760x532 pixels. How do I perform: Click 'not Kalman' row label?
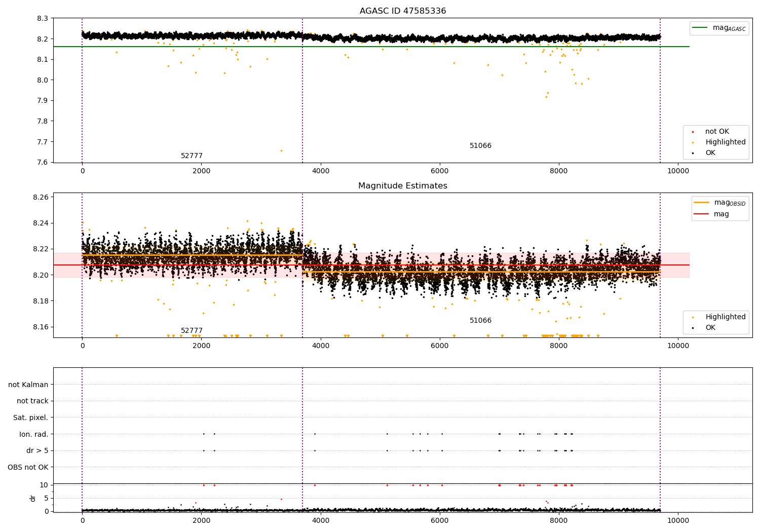28,385
